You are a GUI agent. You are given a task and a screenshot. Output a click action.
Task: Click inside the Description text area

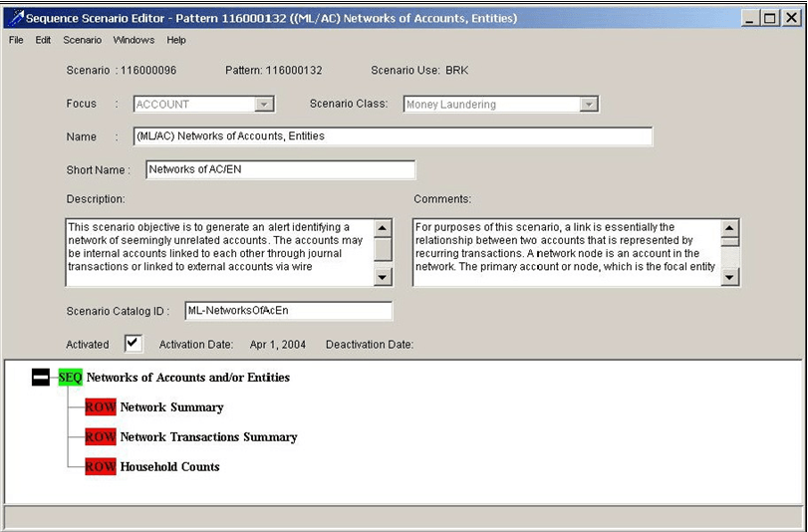coord(219,252)
